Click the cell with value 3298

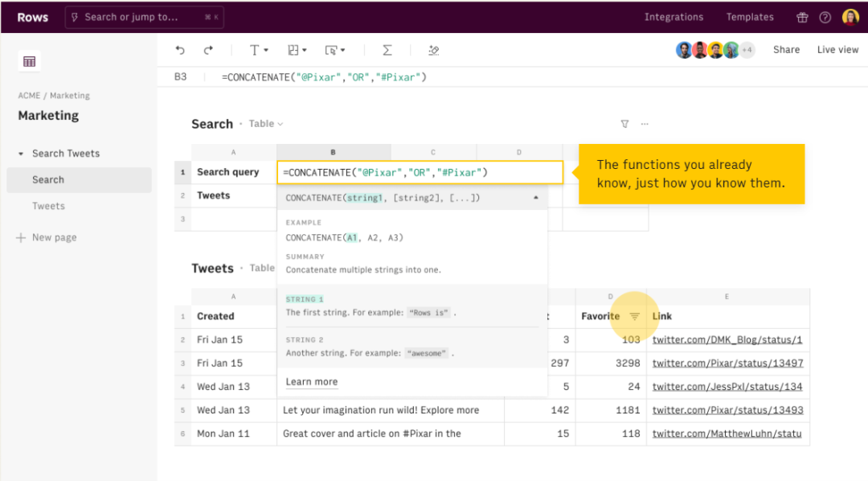[x=611, y=363]
